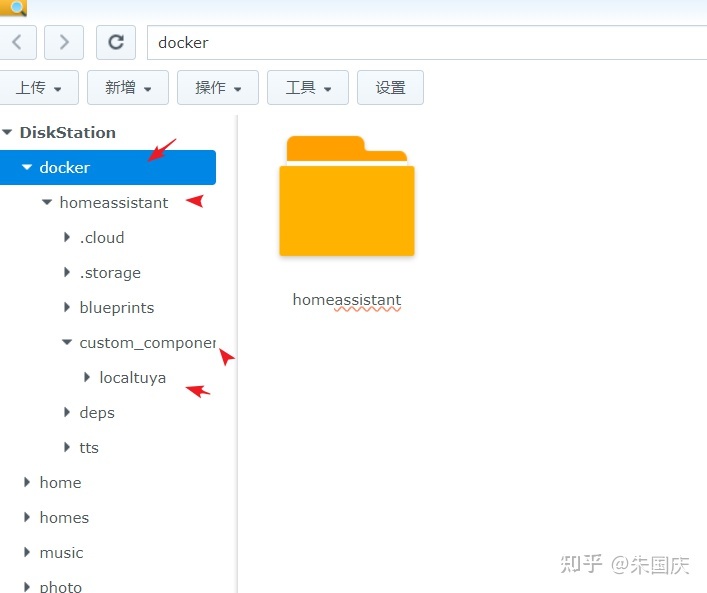Collapse the homeassistant tree arrow
The width and height of the screenshot is (707, 593).
47,203
